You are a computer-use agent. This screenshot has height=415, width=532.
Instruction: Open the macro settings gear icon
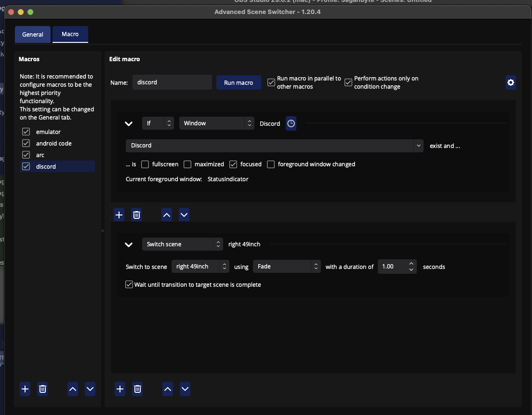[x=511, y=82]
